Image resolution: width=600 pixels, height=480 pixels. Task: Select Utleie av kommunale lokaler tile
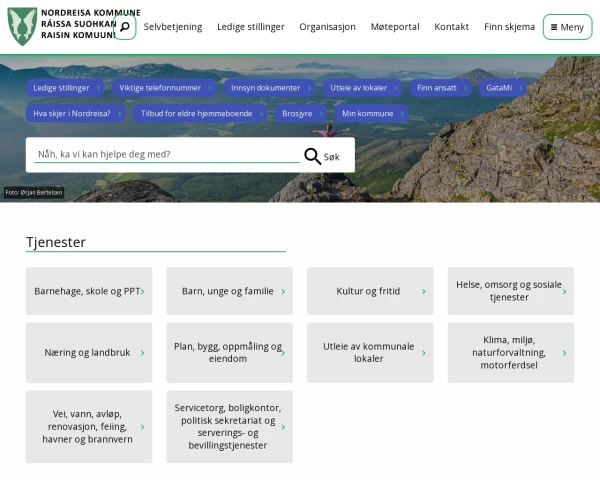[368, 352]
